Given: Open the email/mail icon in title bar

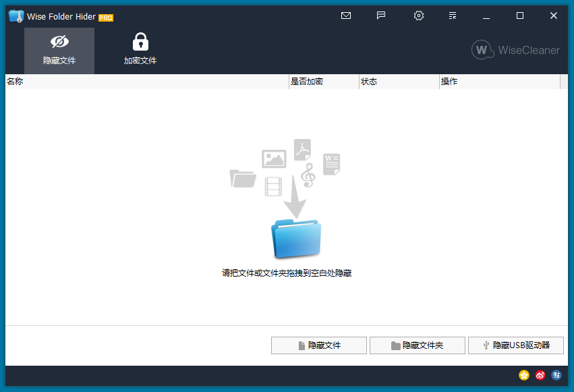Looking at the screenshot, I should (346, 16).
